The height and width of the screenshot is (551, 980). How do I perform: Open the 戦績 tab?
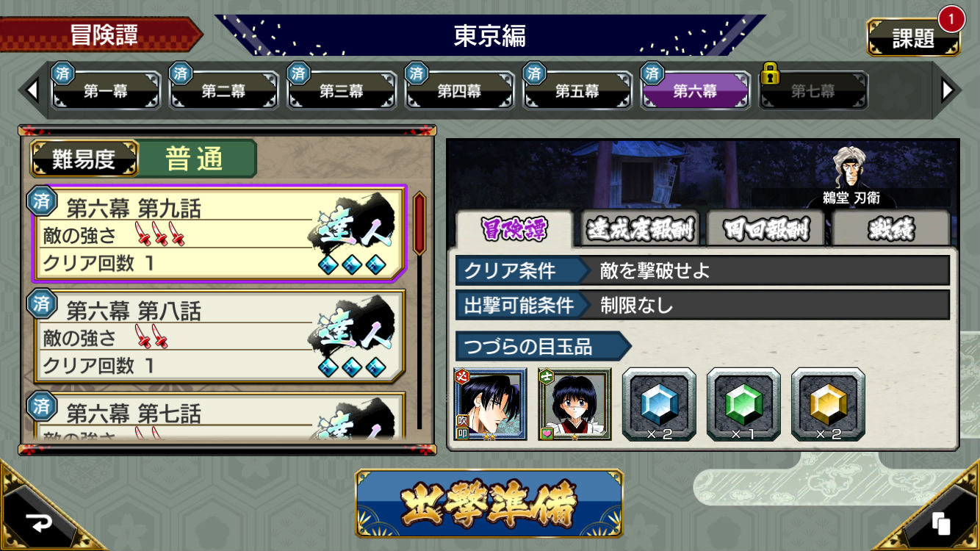[890, 230]
